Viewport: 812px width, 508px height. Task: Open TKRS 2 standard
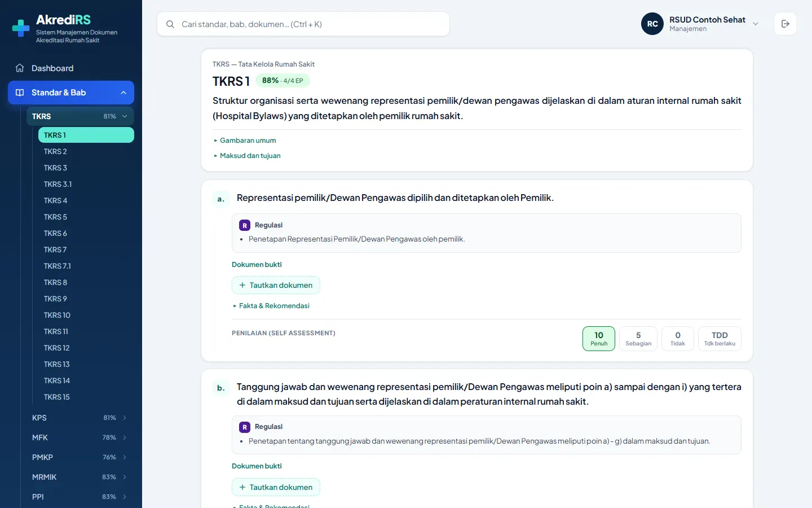tap(86, 151)
